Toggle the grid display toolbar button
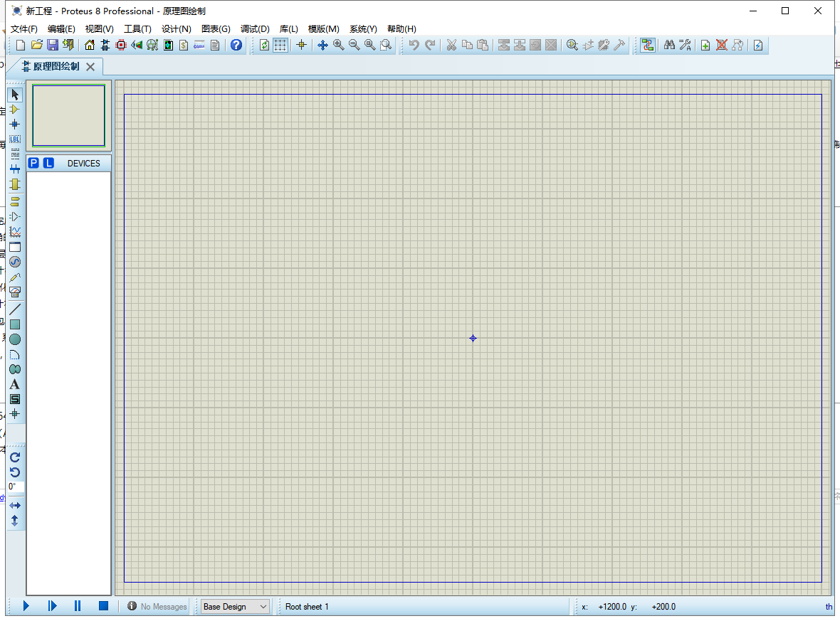This screenshot has height=621, width=840. (x=280, y=45)
